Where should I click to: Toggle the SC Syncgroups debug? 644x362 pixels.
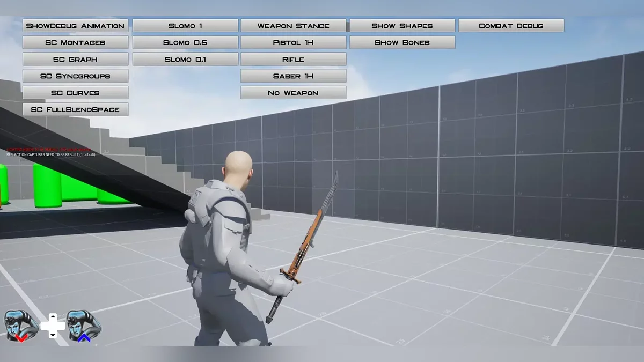pos(76,76)
